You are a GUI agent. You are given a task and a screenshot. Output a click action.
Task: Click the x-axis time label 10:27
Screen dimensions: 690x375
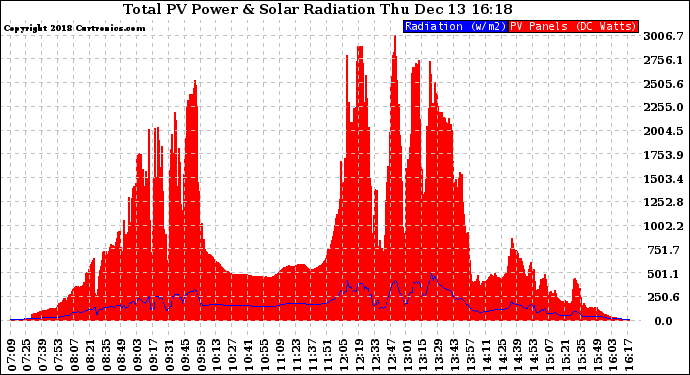point(233,355)
